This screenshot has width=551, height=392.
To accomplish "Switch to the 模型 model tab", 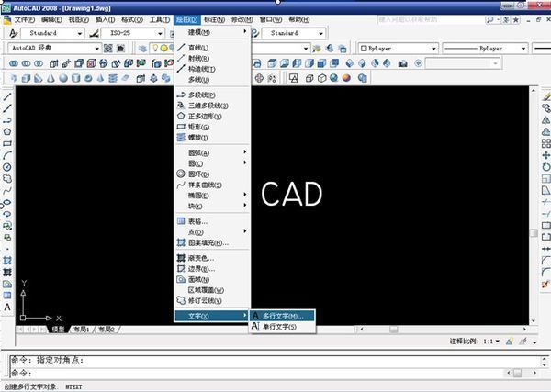I will click(58, 330).
